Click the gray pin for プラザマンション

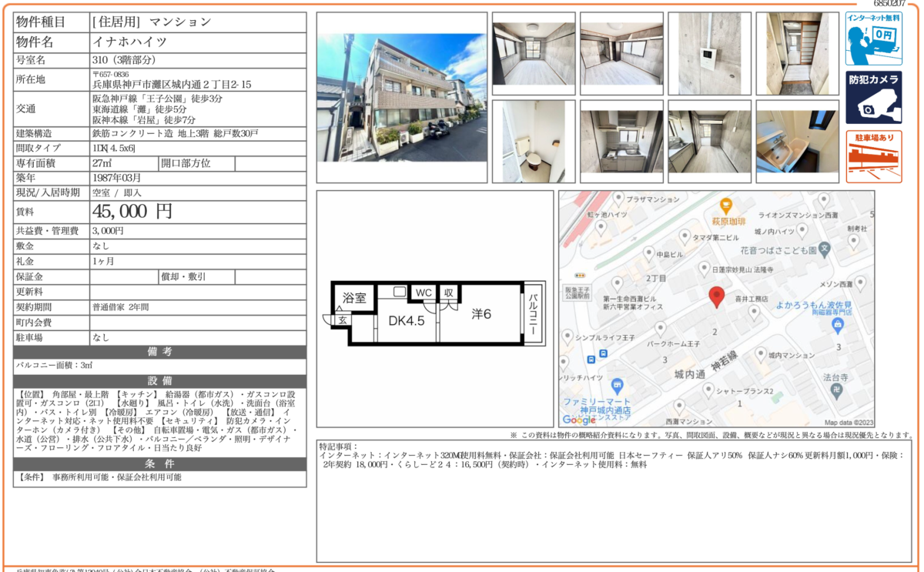click(618, 199)
